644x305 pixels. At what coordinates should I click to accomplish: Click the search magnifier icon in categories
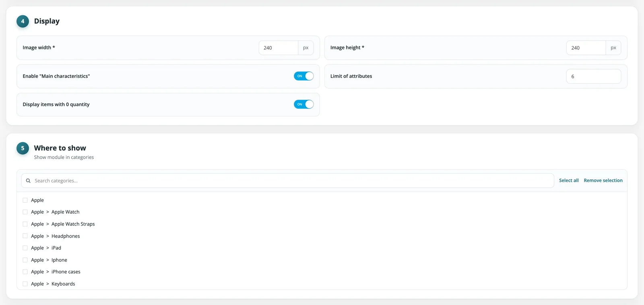pyautogui.click(x=28, y=181)
